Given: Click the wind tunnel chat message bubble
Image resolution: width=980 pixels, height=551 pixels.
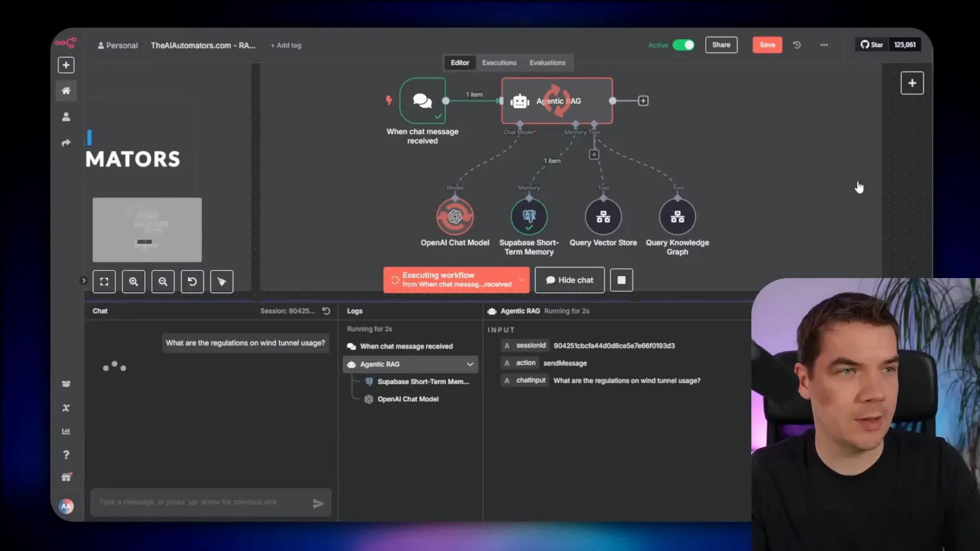Looking at the screenshot, I should pyautogui.click(x=246, y=343).
